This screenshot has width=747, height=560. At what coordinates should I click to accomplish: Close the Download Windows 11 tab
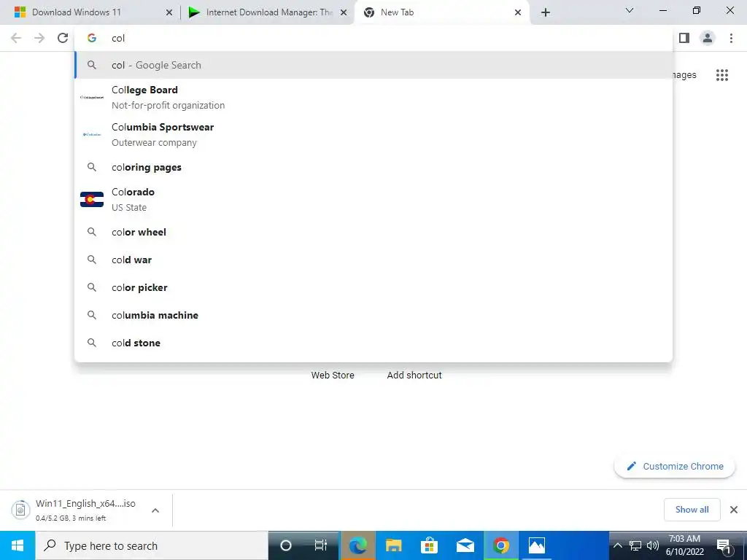pos(169,12)
